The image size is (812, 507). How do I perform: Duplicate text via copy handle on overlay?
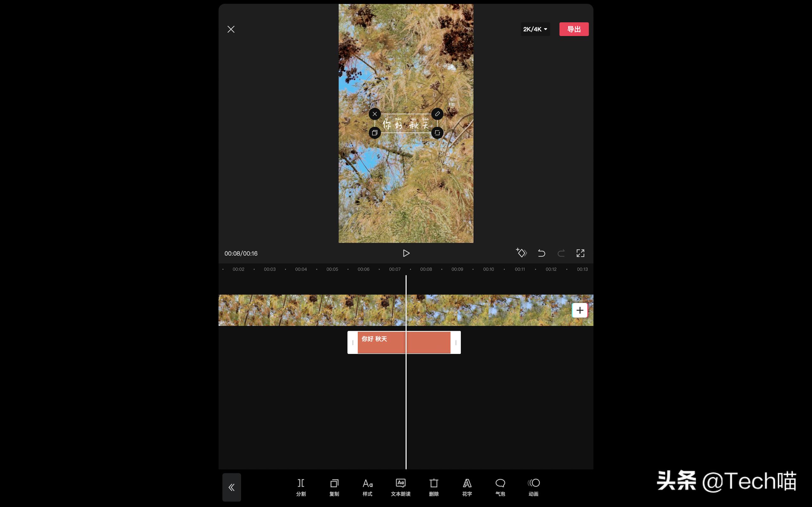click(x=375, y=132)
